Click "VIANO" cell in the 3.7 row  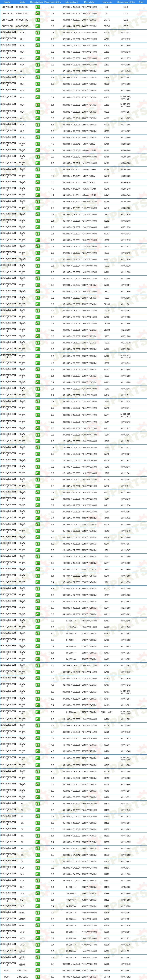point(22,925)
